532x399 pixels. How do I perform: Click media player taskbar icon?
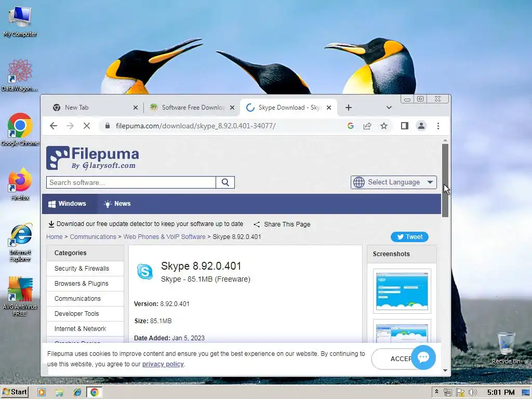(42, 393)
